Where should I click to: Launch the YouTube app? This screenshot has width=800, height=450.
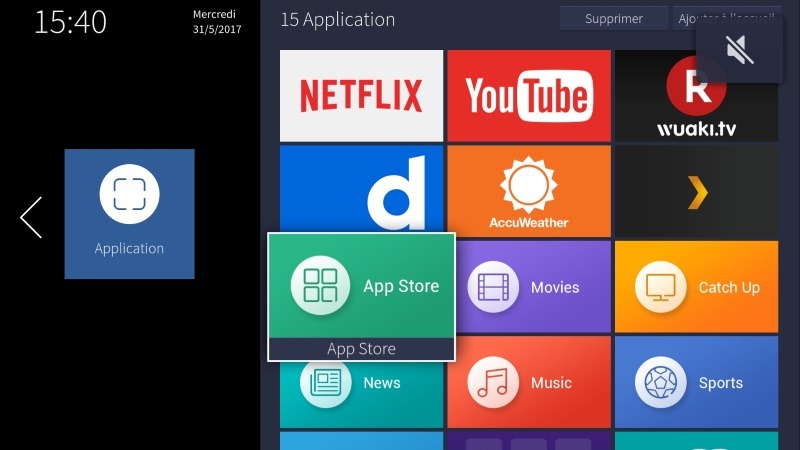point(528,96)
